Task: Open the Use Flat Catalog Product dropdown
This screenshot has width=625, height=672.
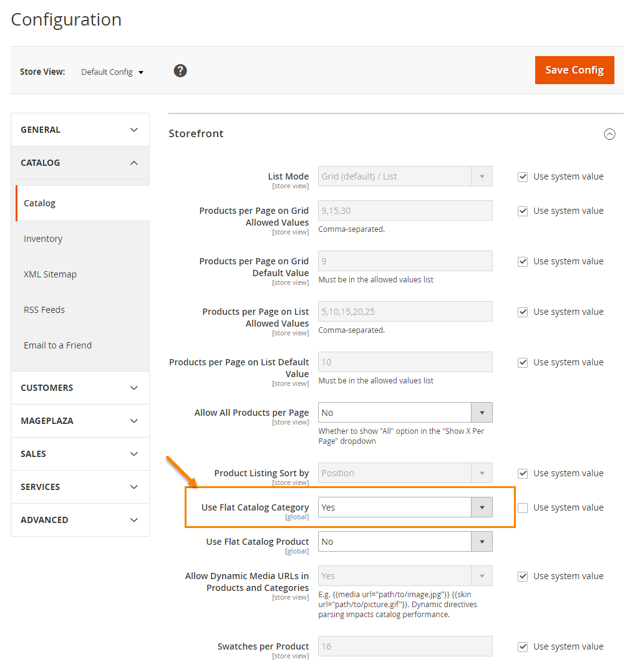Action: point(482,541)
